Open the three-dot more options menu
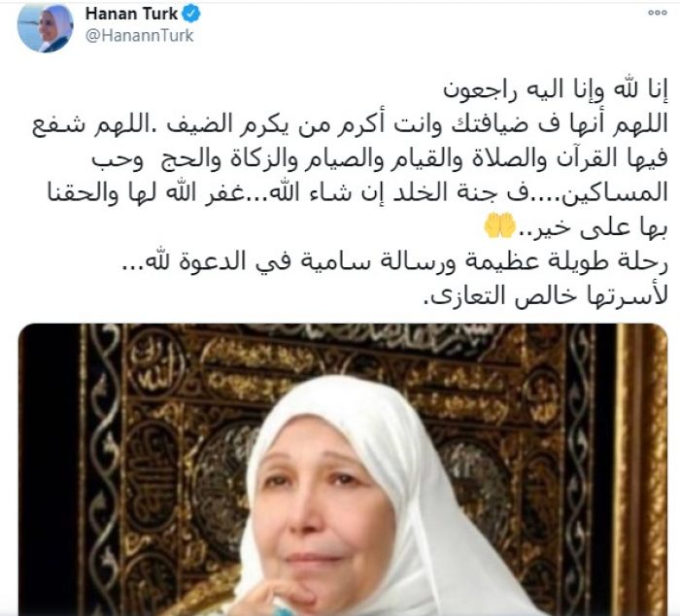This screenshot has width=680, height=616. (x=657, y=13)
